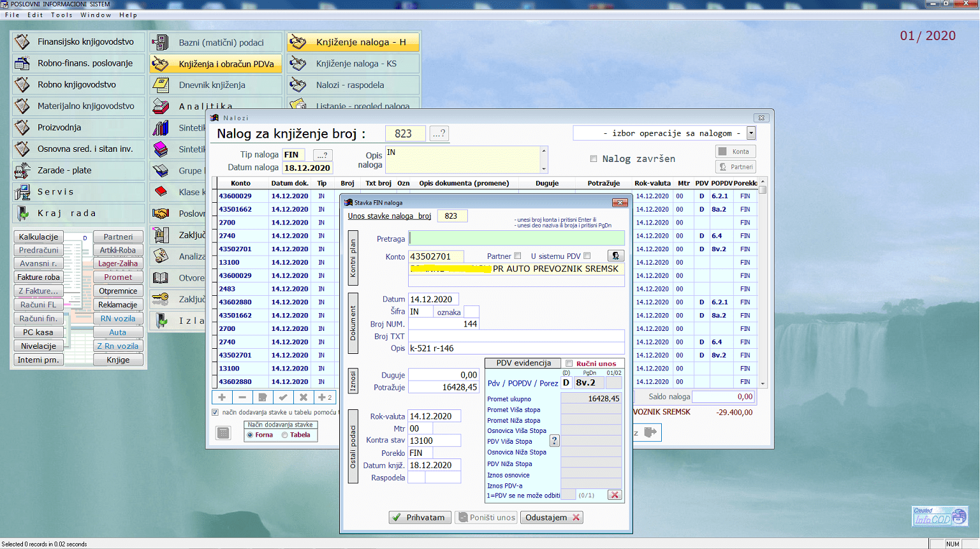Click the Servis module icon
The width and height of the screenshot is (980, 549).
point(22,191)
